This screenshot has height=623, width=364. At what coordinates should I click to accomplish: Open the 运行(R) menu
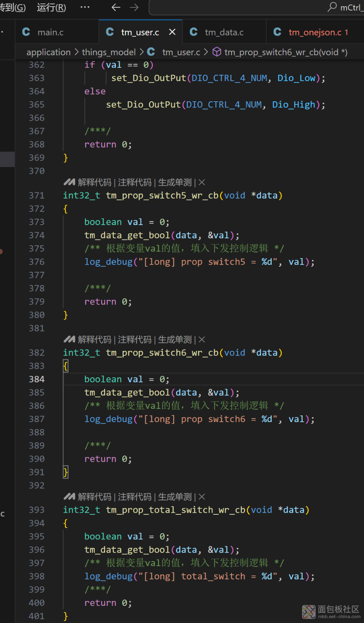pos(51,7)
